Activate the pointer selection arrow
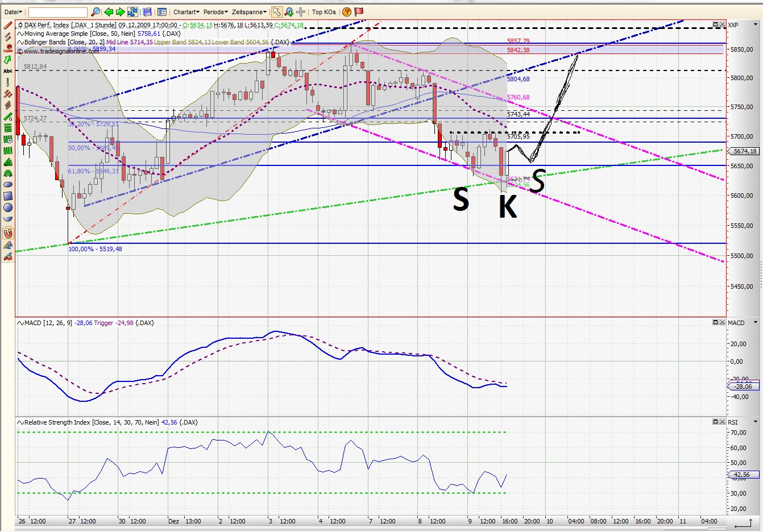763x532 pixels. (276, 11)
